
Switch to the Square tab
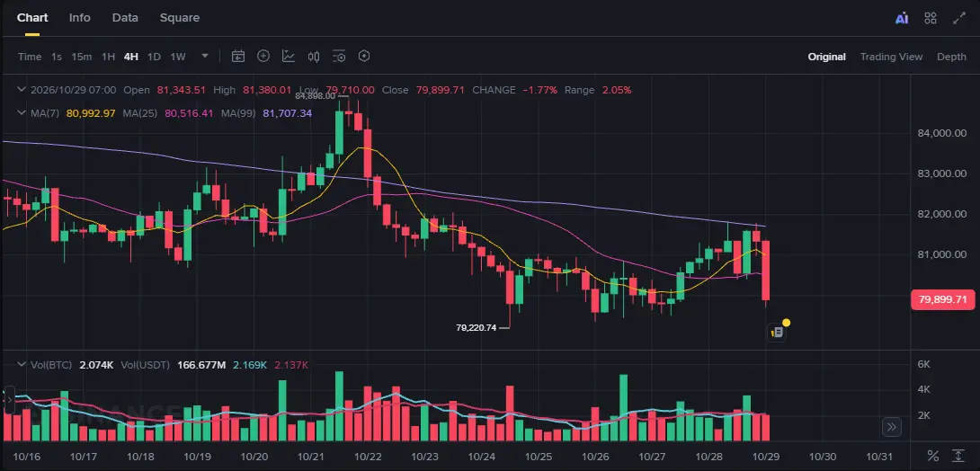tap(180, 17)
